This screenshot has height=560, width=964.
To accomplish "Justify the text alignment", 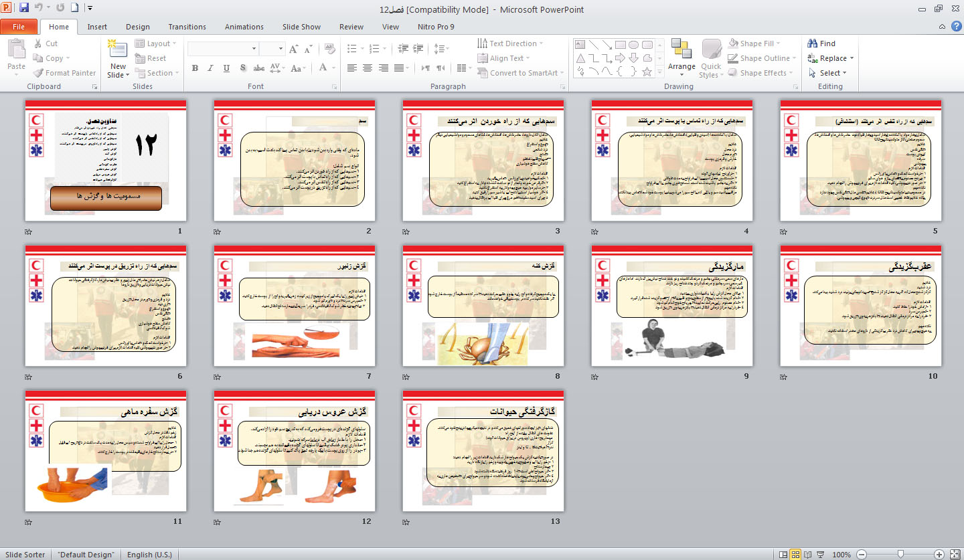I will [399, 68].
